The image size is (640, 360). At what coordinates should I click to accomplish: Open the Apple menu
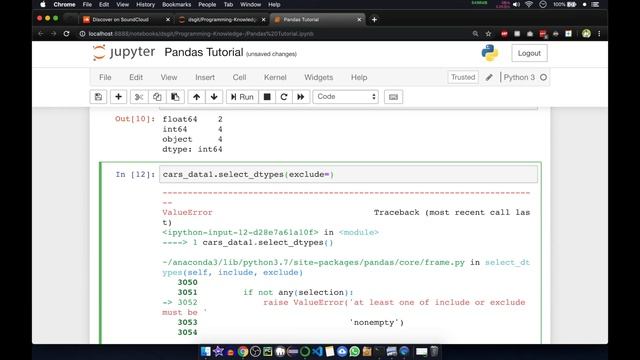tap(43, 4)
